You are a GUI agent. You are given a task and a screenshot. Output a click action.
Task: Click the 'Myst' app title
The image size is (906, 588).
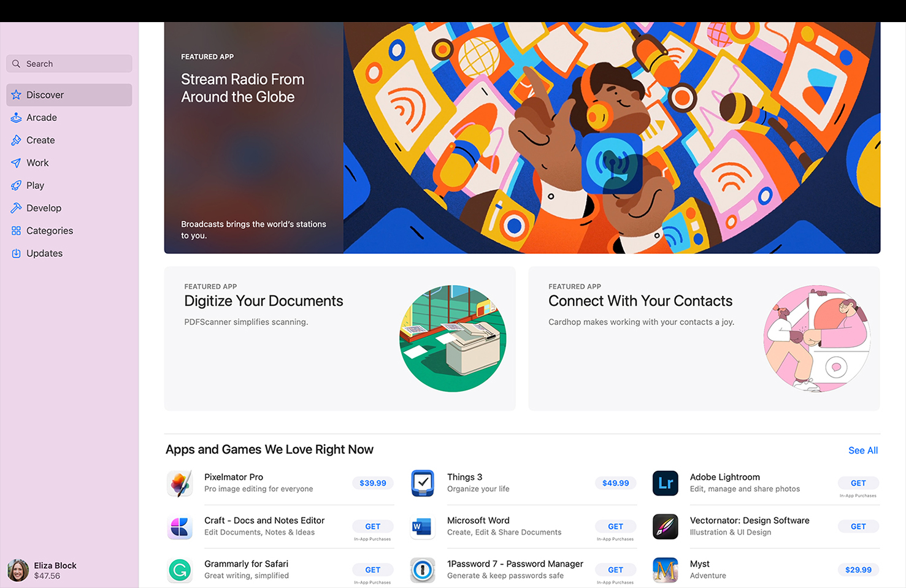click(700, 564)
